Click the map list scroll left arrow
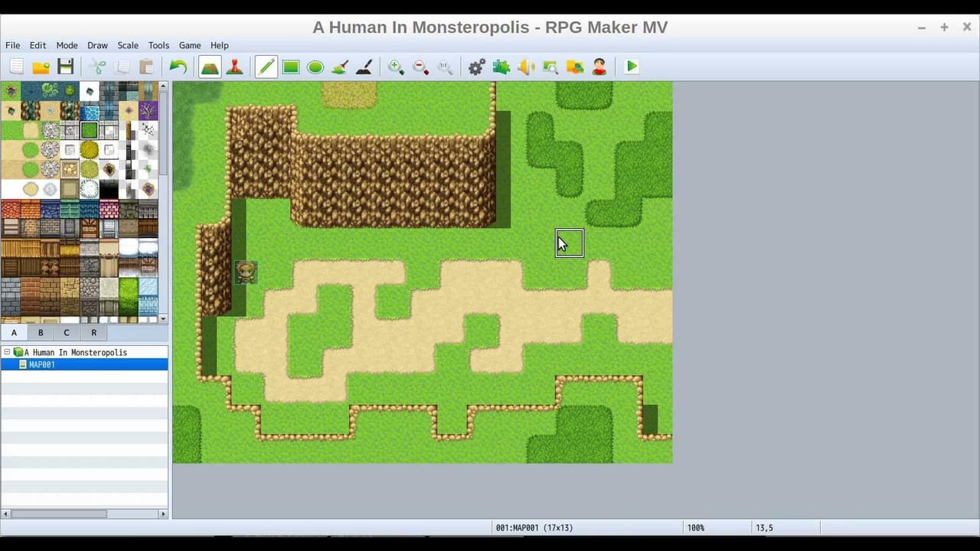 [5, 514]
